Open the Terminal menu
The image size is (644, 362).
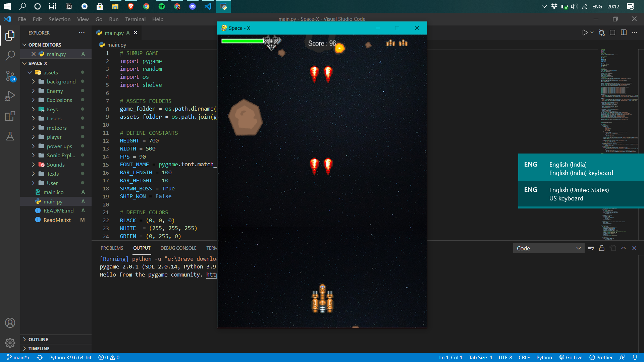(135, 19)
